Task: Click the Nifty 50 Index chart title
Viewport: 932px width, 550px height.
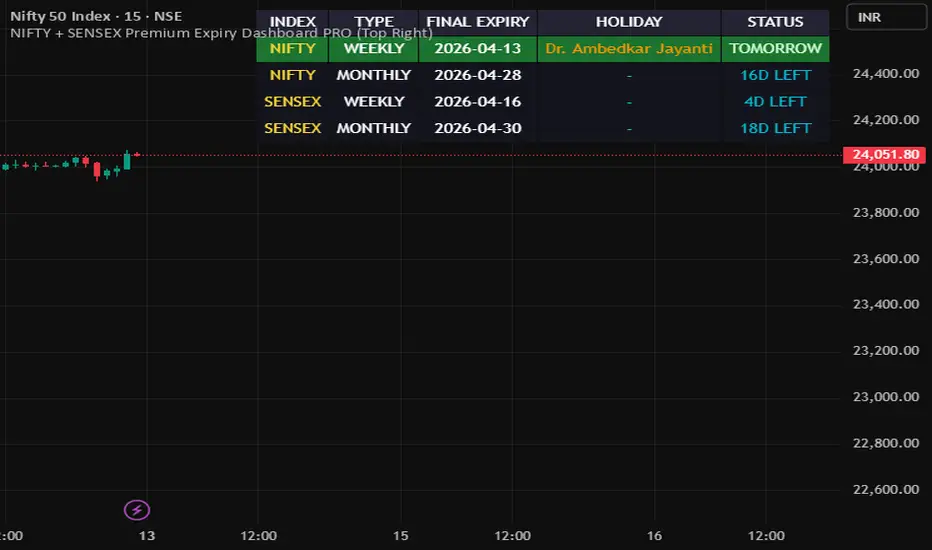Action: click(96, 16)
